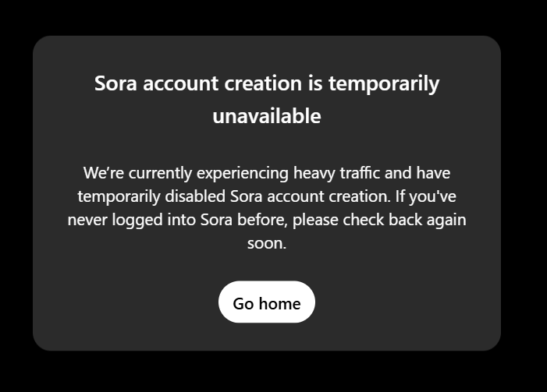Click the gray card area above the heading
This screenshot has width=547, height=392.
coord(267,52)
